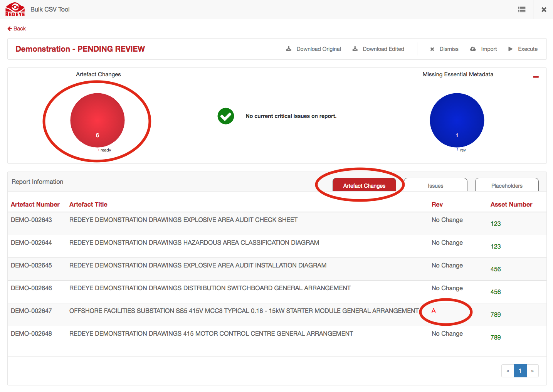Image resolution: width=553 pixels, height=392 pixels.
Task: Collapse the Missing Essential Metadata panel
Action: coord(535,77)
